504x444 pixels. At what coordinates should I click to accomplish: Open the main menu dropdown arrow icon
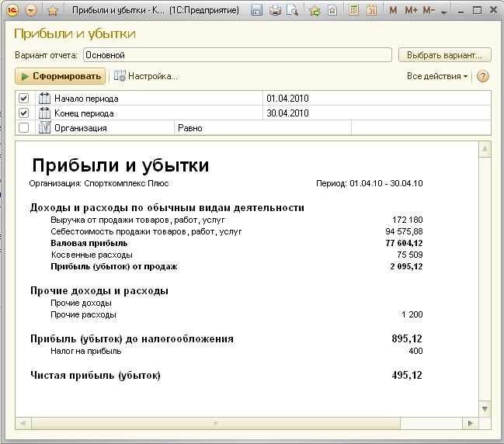(x=31, y=11)
